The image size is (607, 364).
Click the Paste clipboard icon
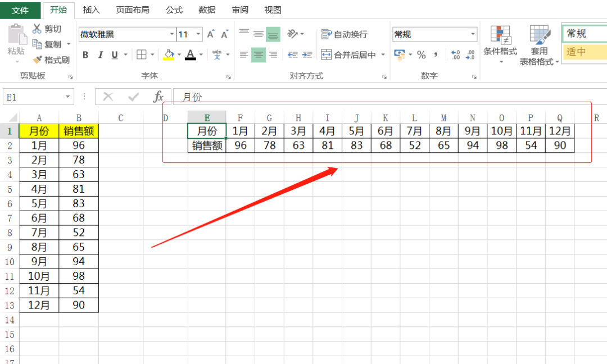click(x=17, y=34)
